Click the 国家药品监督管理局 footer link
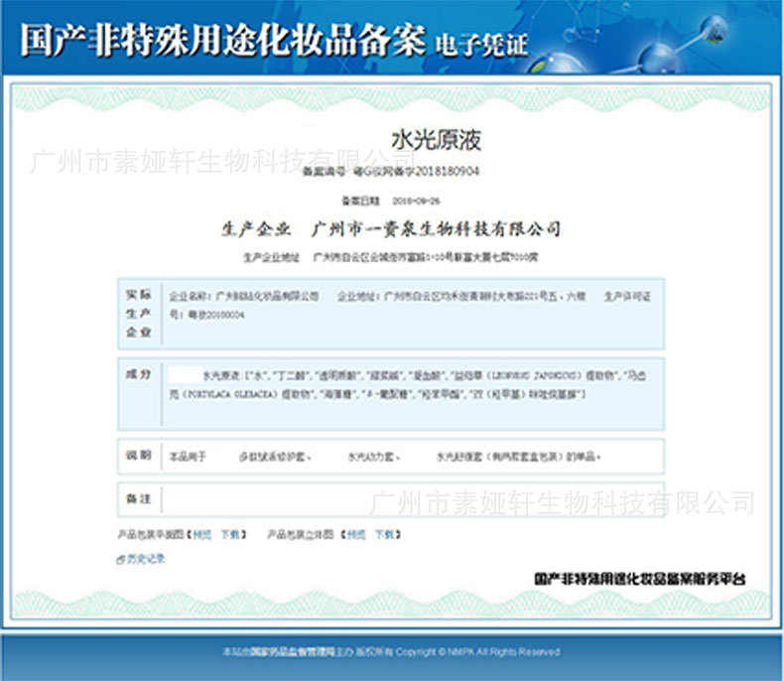Screen dimensions: 784x681 [292, 652]
